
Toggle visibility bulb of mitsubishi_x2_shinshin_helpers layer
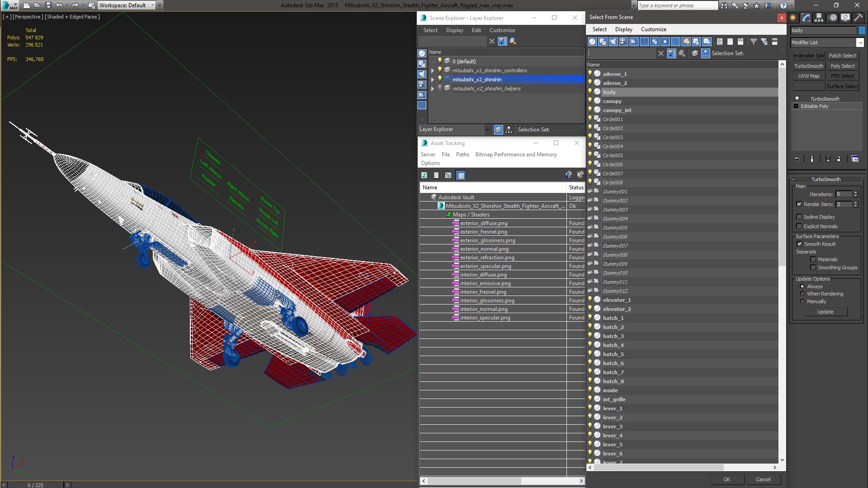[439, 88]
